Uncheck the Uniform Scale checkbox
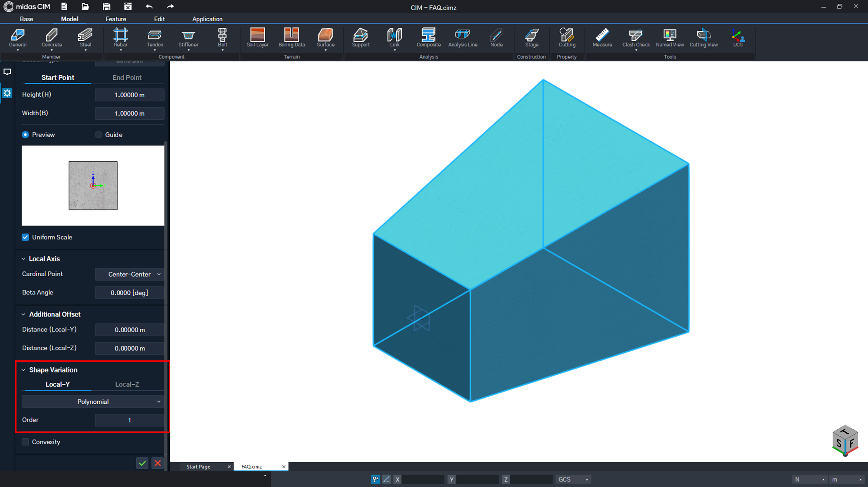Screen dimensions: 868x487 pos(26,237)
